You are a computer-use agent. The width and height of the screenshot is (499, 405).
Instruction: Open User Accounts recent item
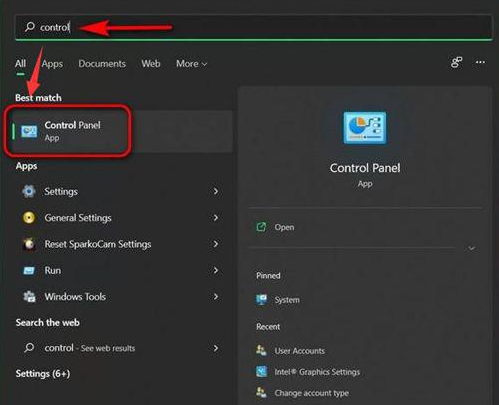300,351
